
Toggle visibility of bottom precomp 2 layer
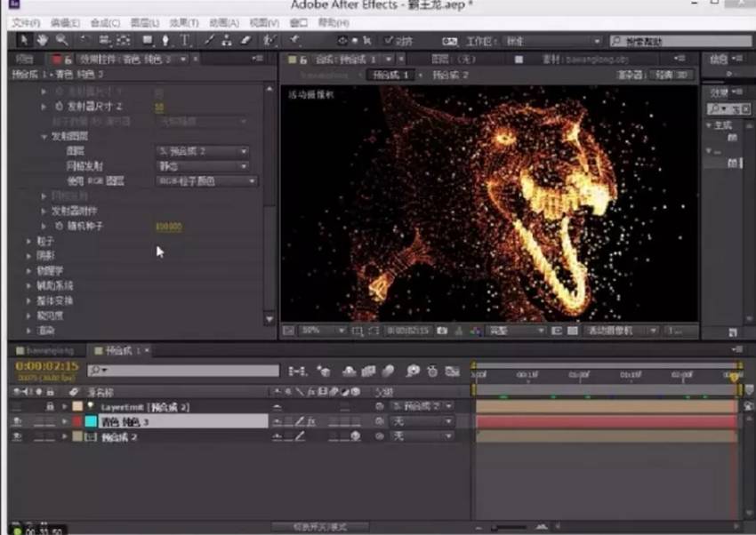[18, 436]
